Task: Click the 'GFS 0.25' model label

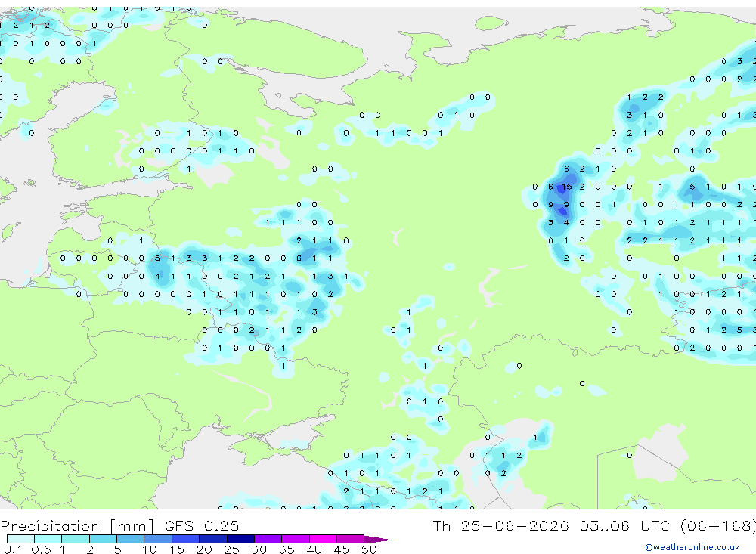Action: [202, 525]
